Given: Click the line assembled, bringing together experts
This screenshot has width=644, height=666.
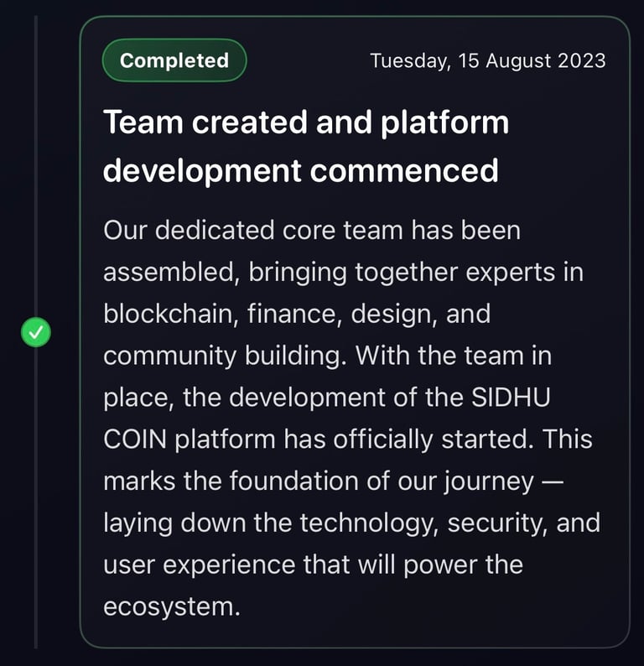Looking at the screenshot, I should click(329, 273).
